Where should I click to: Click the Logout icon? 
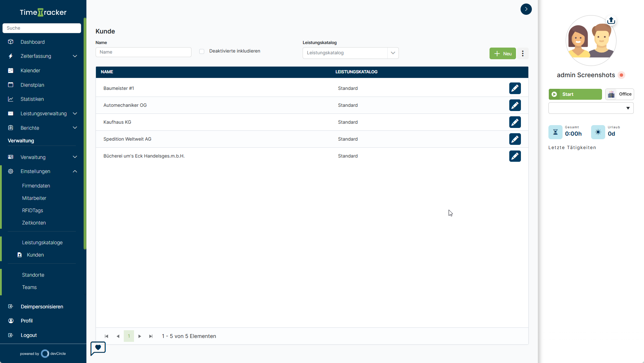[x=11, y=335]
